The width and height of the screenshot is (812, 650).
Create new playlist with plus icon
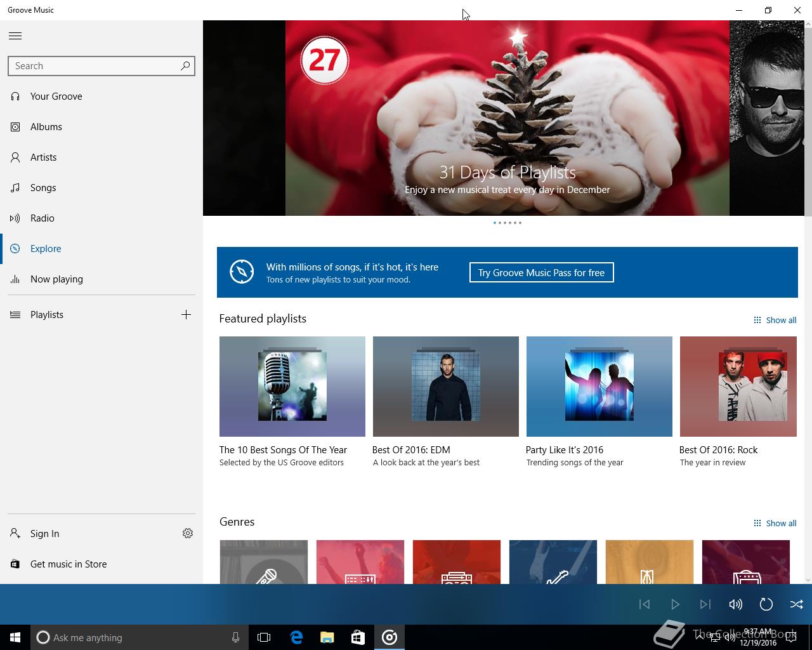[x=186, y=315]
